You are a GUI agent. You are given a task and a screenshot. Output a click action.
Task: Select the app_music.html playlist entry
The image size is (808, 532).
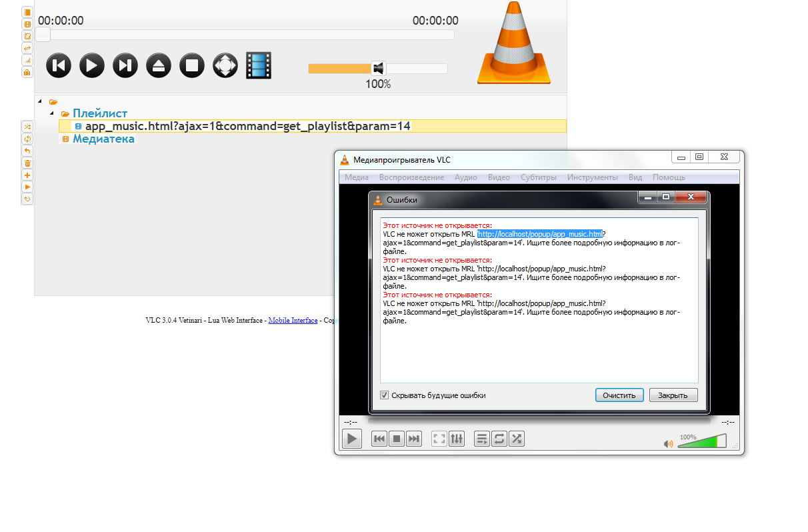click(x=247, y=126)
